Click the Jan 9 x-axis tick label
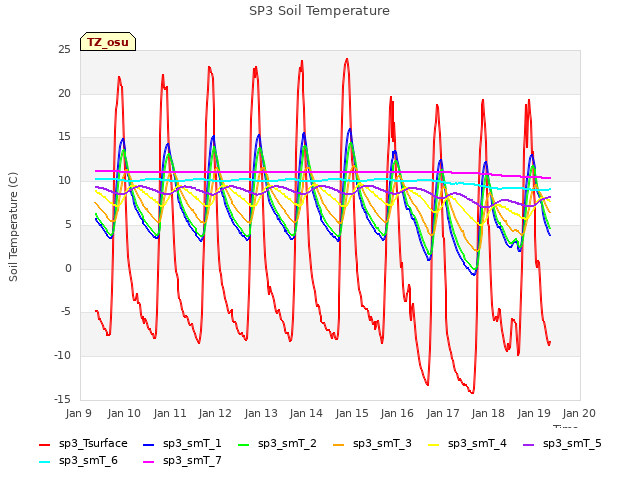This screenshot has height=480, width=640. pos(78,413)
